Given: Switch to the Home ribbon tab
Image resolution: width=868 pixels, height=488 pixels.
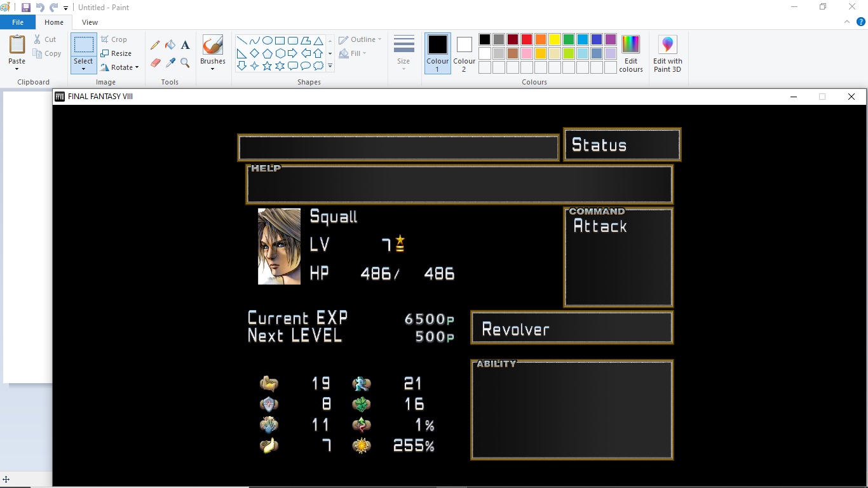Looking at the screenshot, I should [x=54, y=22].
